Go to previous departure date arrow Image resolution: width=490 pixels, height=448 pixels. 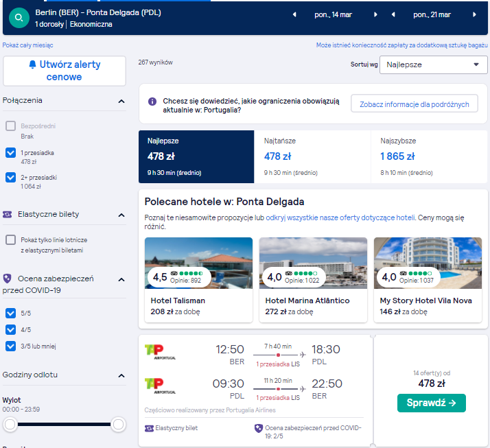(x=294, y=14)
